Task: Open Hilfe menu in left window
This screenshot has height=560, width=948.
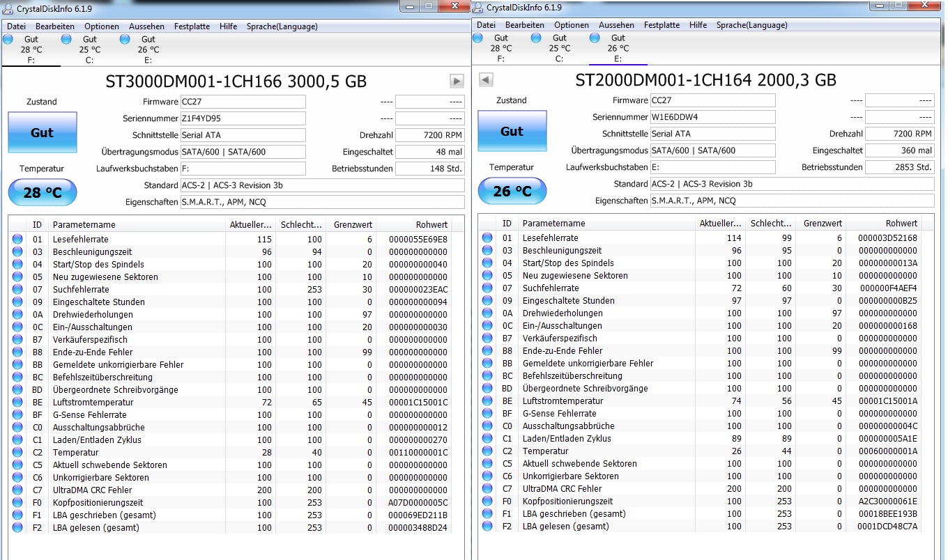Action: (x=228, y=26)
